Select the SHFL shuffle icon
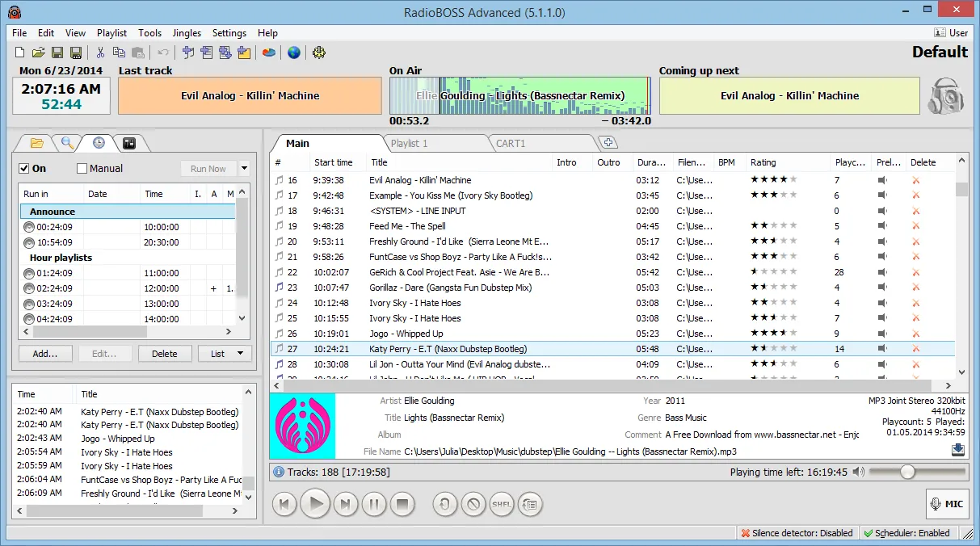980x546 pixels. point(501,503)
